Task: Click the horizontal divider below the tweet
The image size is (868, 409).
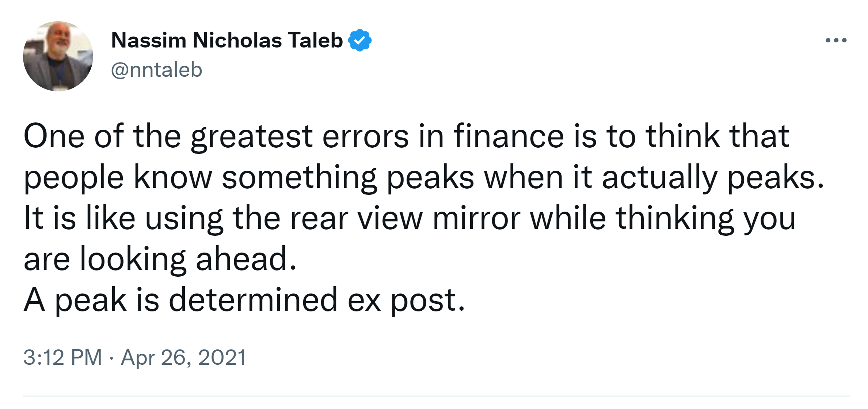Action: click(x=436, y=396)
